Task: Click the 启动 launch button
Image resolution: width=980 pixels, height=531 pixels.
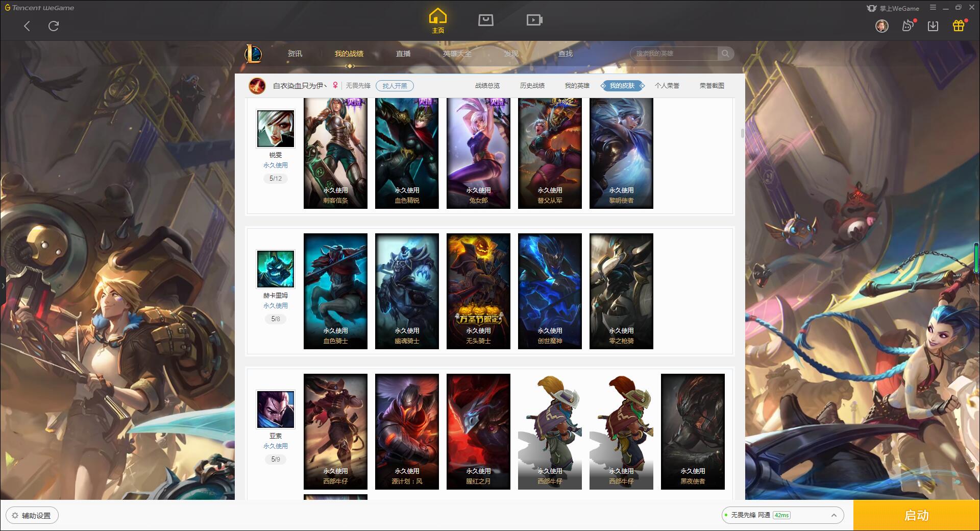Action: click(917, 515)
